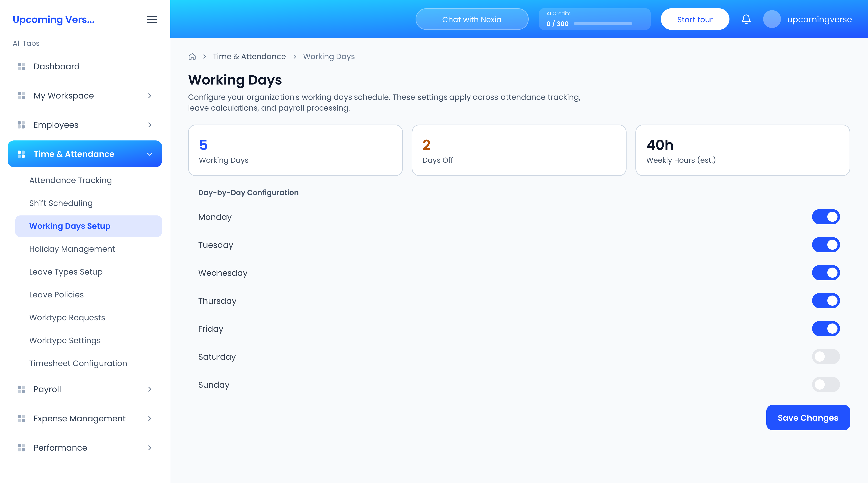Image resolution: width=868 pixels, height=483 pixels.
Task: Expand the My Workspace chevron
Action: point(150,96)
